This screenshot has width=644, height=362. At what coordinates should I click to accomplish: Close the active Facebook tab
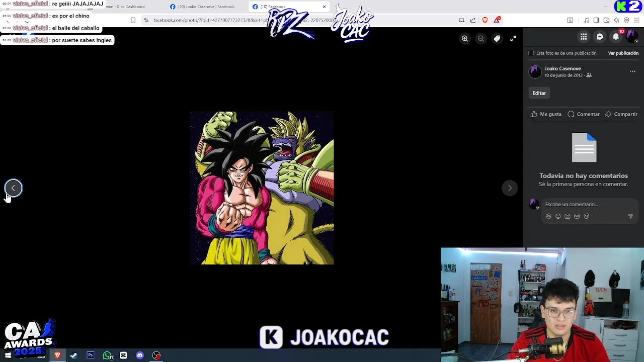tap(324, 7)
